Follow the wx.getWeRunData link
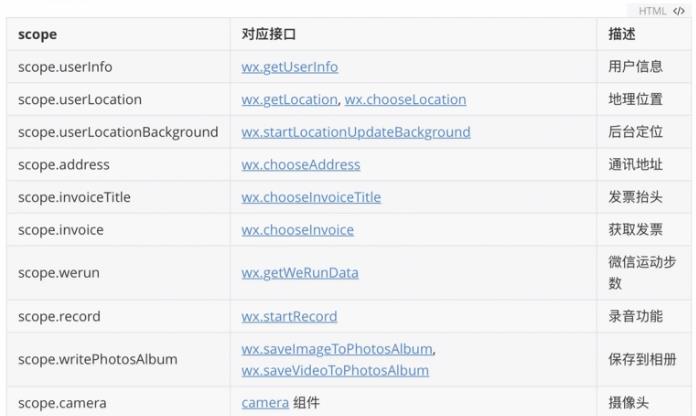This screenshot has height=416, width=696. coord(299,273)
